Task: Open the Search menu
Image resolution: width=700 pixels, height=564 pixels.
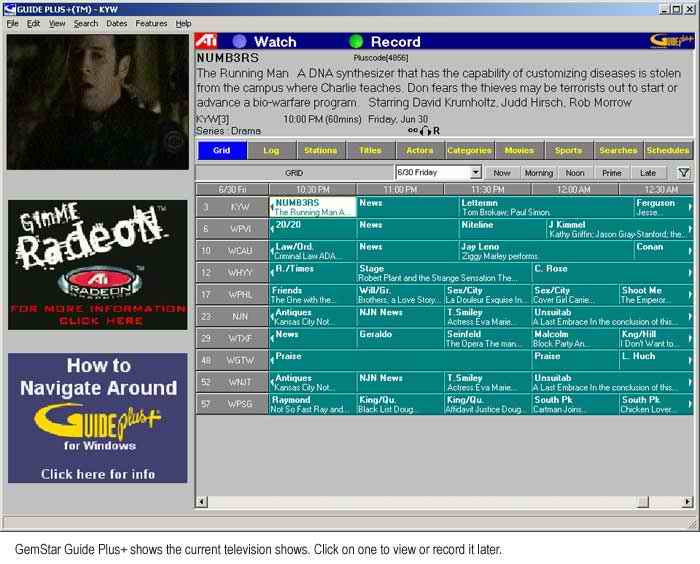Action: pos(86,24)
